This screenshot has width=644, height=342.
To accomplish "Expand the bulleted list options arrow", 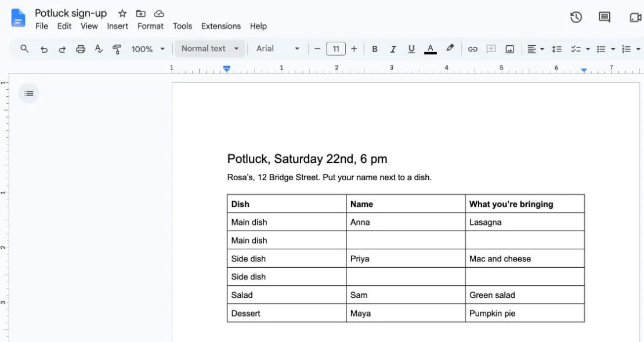I will 613,49.
